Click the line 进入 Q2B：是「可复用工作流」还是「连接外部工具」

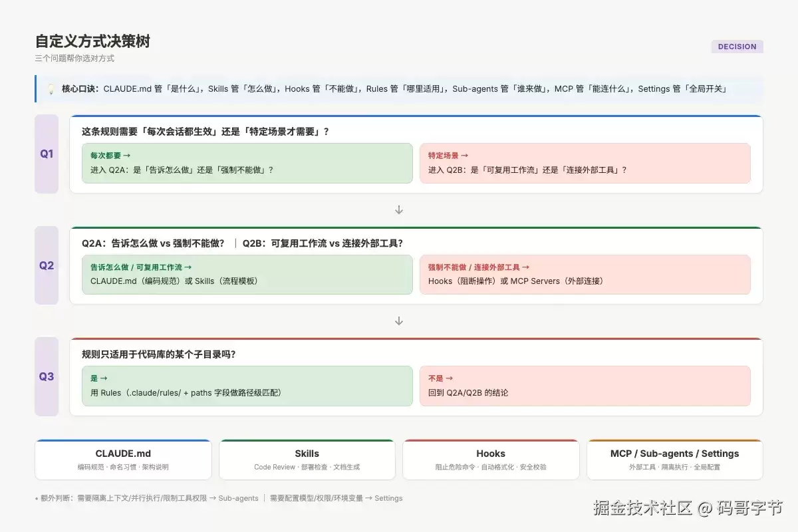[527, 170]
